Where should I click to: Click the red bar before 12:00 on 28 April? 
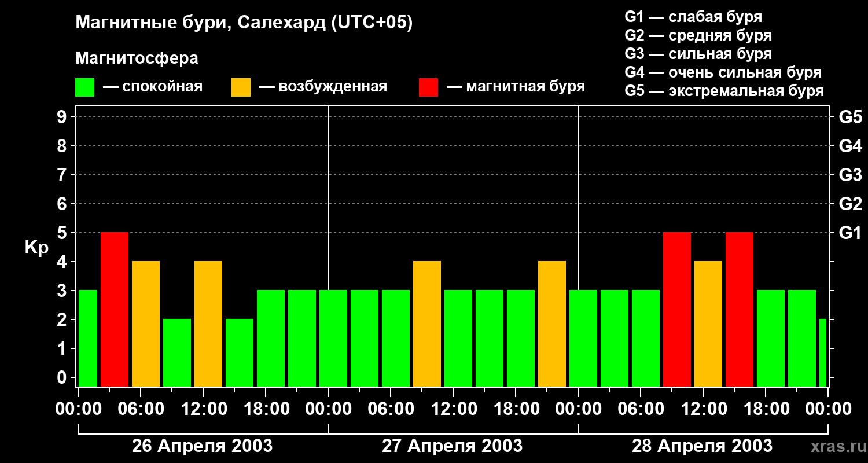click(x=677, y=310)
